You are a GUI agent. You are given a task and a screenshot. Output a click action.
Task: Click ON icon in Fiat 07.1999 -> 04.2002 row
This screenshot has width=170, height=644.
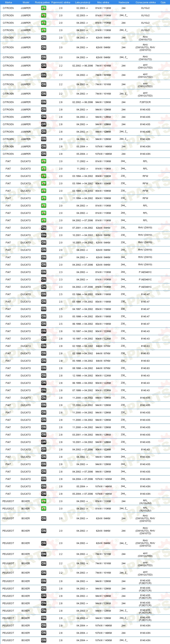point(43,390)
